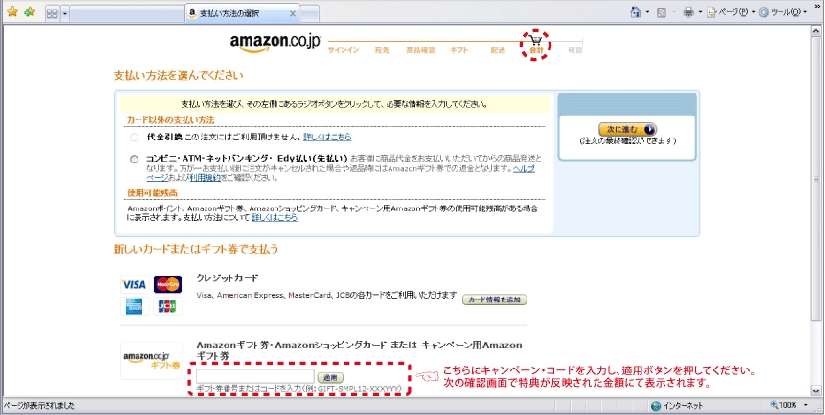Click the JCB card logo
Viewport: 825px width, 415px height.
point(168,306)
